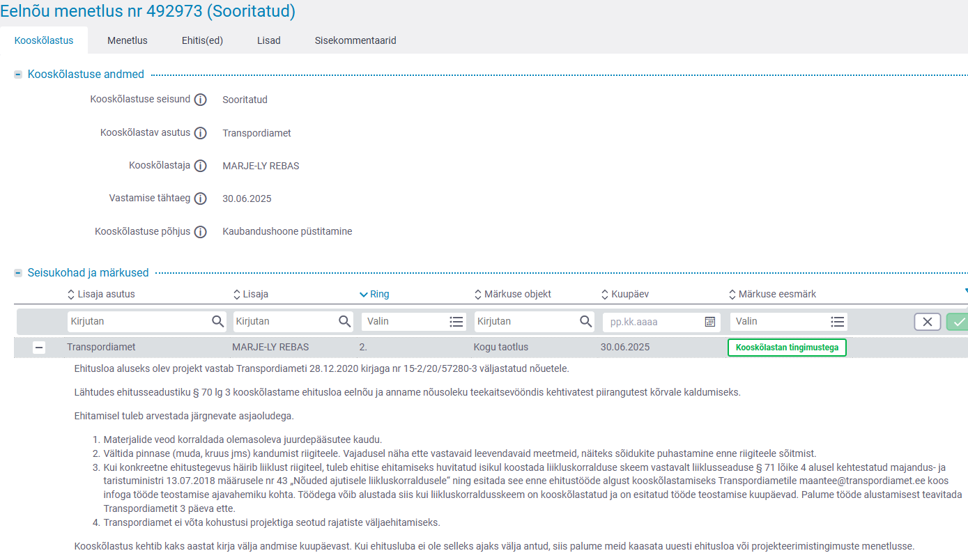Screen dimensions: 968x560
Task: Click Kooskõlastan tingimustega status badge
Action: [787, 348]
